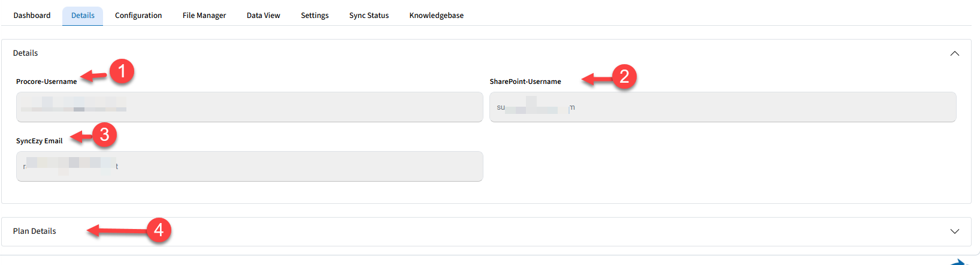This screenshot has width=980, height=265.
Task: Switch to the Settings tab
Action: (314, 16)
